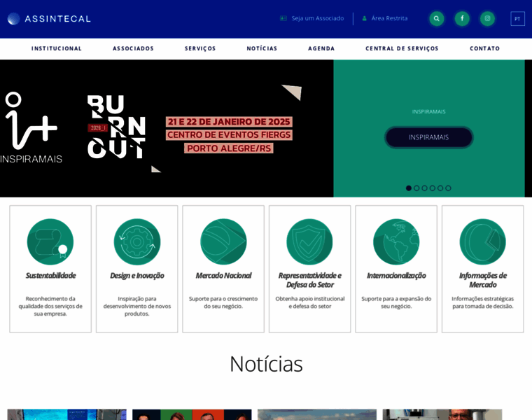Open Representatividade e Defesa do Setor title
The image size is (532, 420).
coord(310,280)
